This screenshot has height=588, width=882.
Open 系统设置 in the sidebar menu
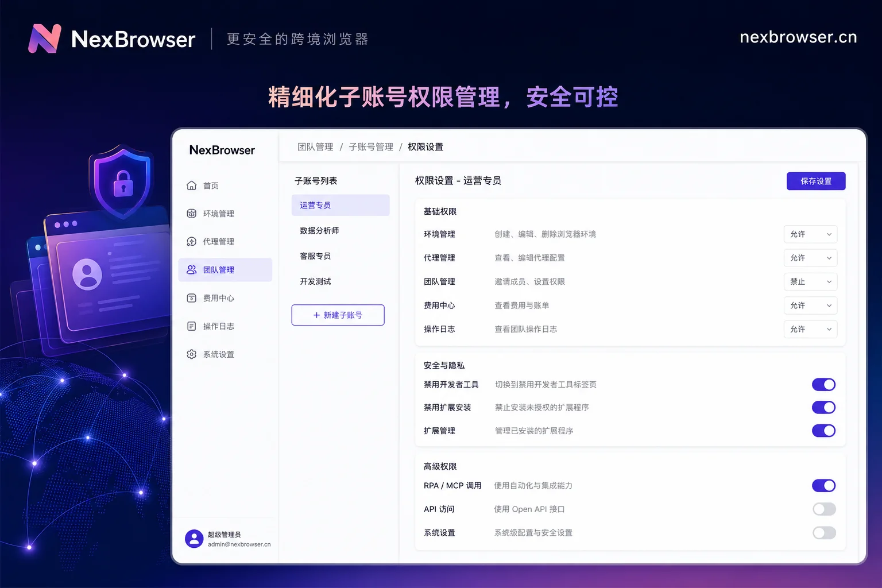click(225, 354)
